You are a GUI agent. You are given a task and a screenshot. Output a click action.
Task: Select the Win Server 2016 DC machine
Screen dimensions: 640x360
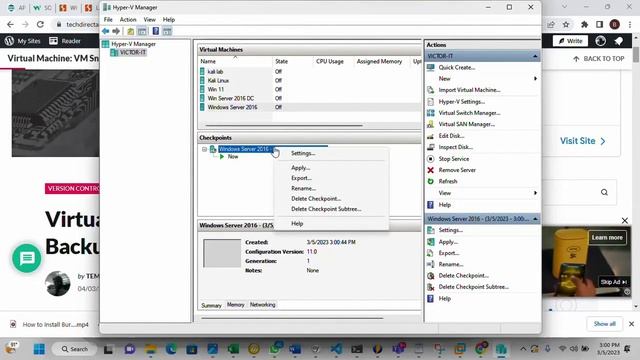click(231, 98)
